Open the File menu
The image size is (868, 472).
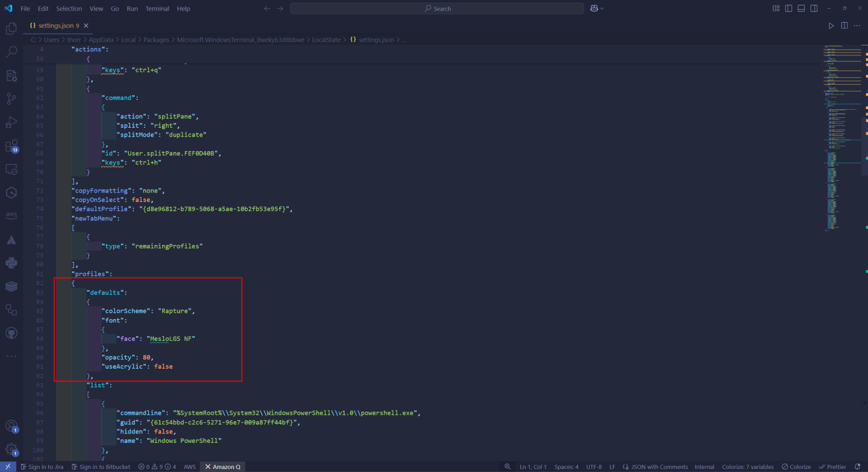(25, 9)
